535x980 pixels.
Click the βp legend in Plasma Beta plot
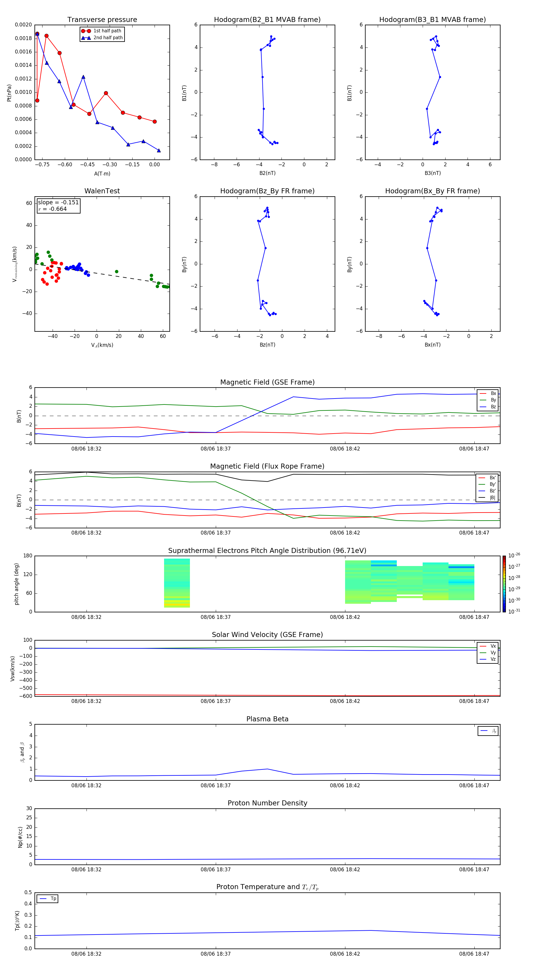point(488,731)
